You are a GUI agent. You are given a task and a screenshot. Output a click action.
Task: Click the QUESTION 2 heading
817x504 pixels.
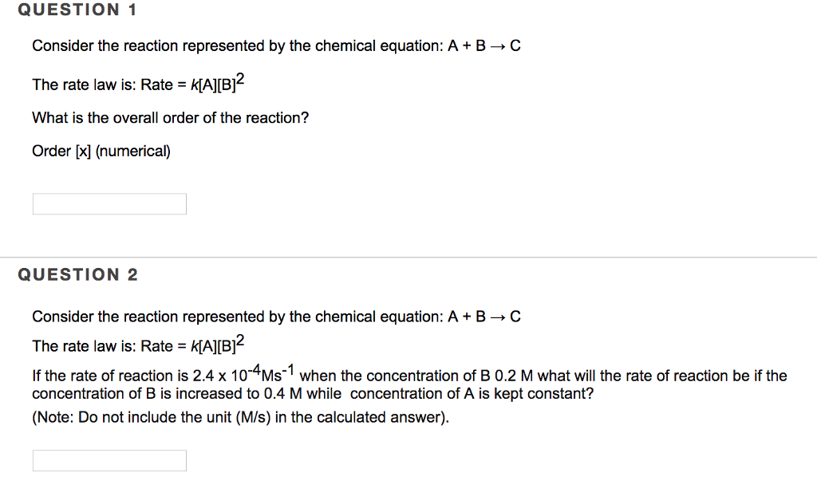pyautogui.click(x=77, y=275)
